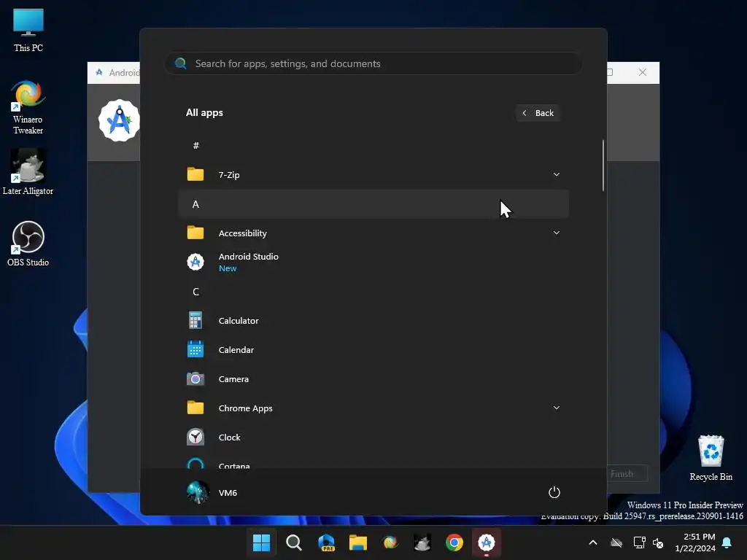The width and height of the screenshot is (747, 560).
Task: Open Android Studio from the All apps list
Action: [x=373, y=262]
